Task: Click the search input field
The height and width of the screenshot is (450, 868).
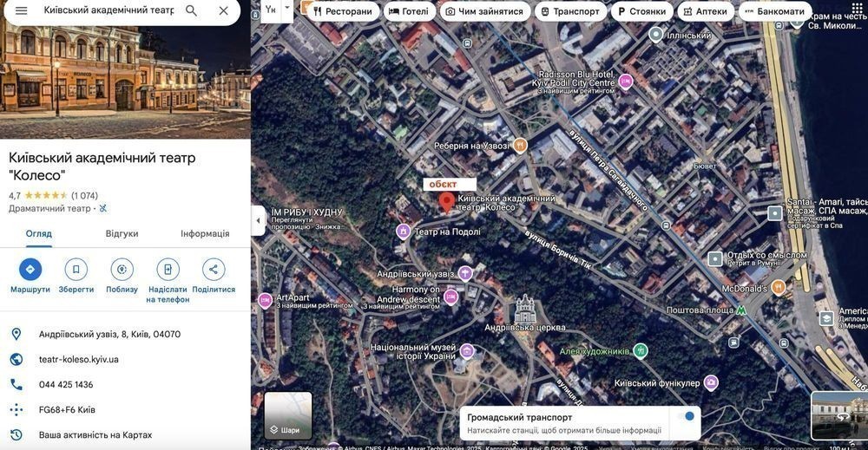Action: 108,10
